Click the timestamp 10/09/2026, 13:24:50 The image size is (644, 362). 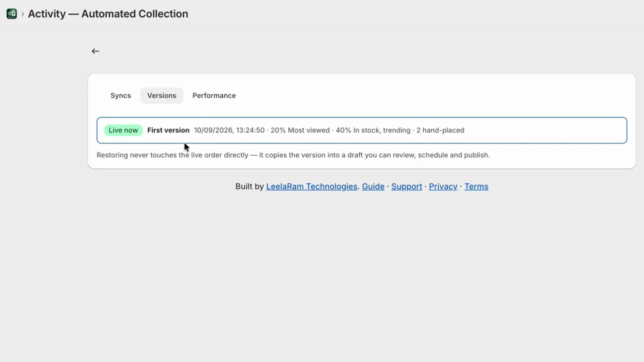point(229,130)
